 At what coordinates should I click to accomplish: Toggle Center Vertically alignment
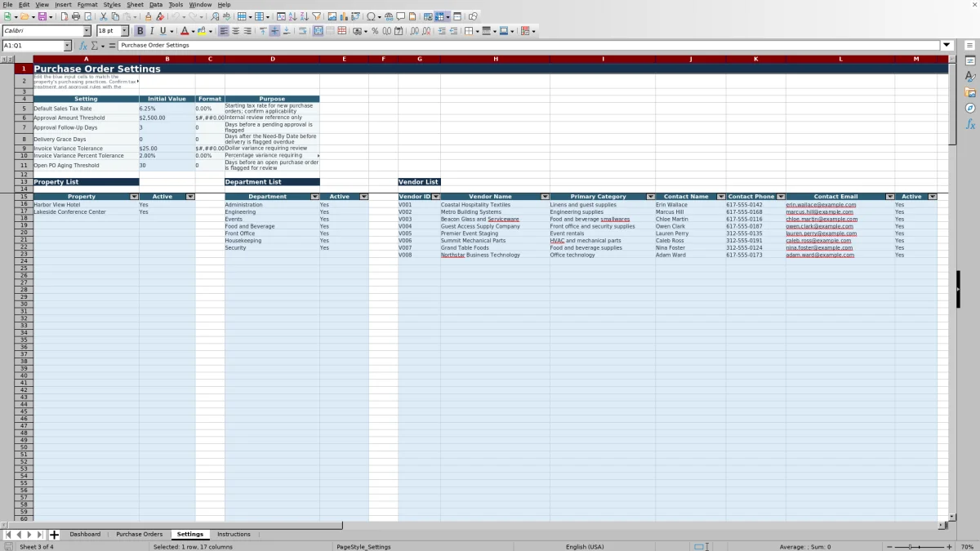click(274, 31)
